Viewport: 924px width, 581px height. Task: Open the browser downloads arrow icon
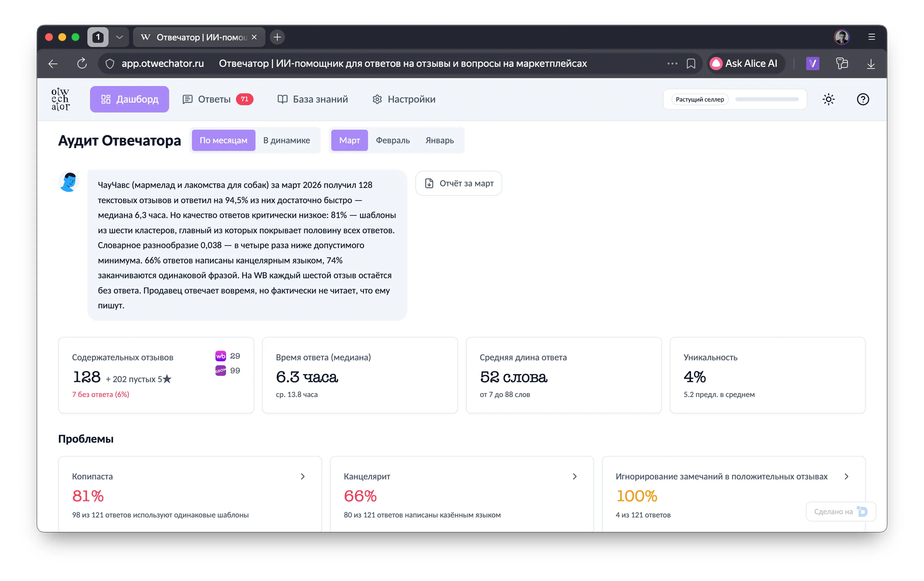(871, 63)
